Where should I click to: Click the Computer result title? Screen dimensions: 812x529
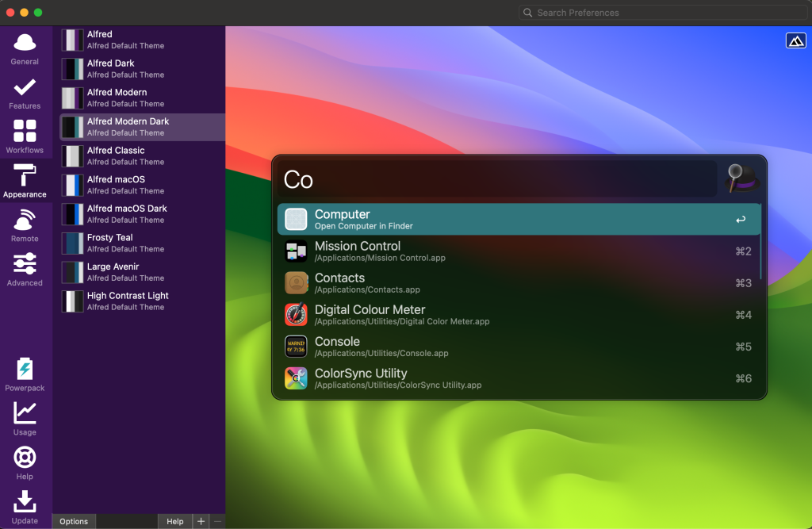tap(343, 214)
